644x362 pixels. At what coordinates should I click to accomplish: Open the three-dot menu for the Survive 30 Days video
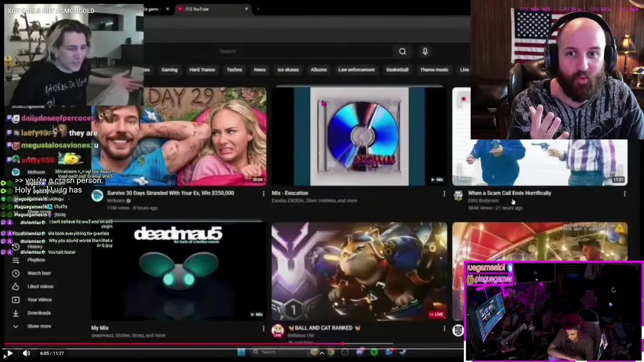(263, 194)
